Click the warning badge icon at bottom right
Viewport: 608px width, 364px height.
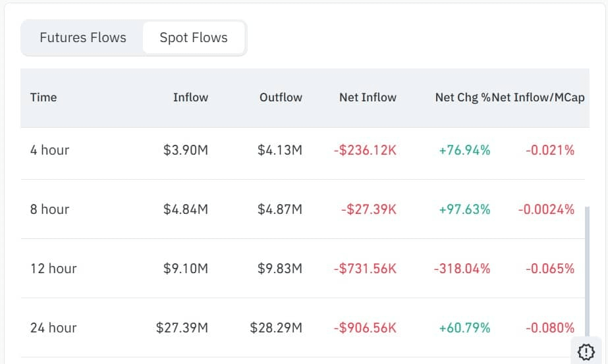(586, 351)
